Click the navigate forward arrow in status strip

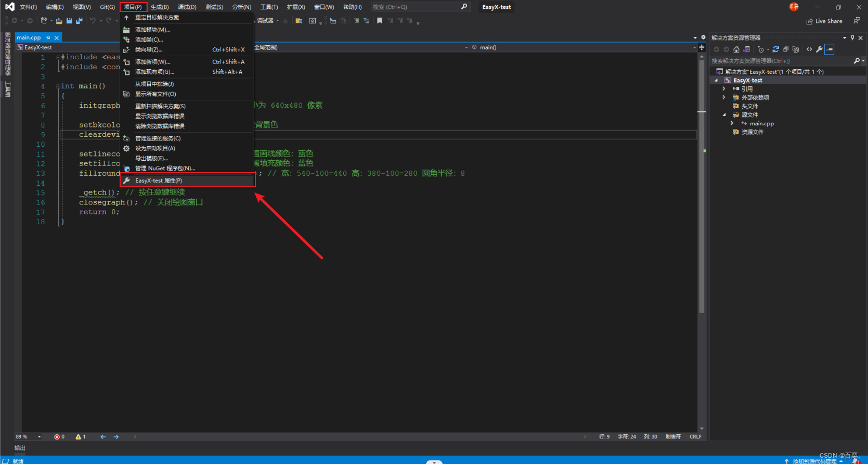tap(116, 437)
